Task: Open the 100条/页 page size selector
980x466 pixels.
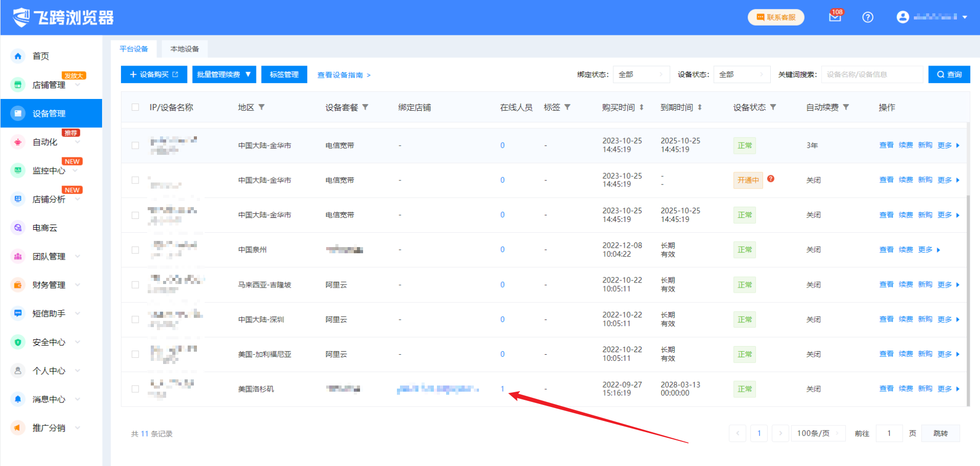Action: coord(818,433)
